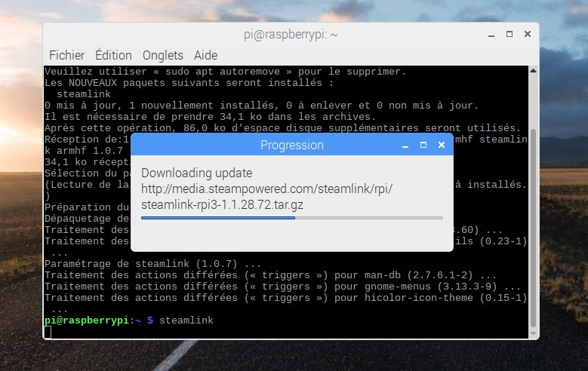The image size is (588, 371).
Task: Click the terminal cursor block
Action: click(48, 332)
